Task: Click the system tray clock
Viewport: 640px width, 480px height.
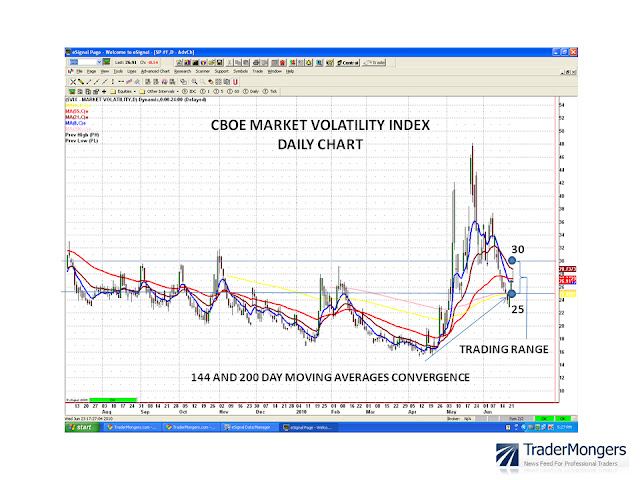Action: pyautogui.click(x=564, y=427)
